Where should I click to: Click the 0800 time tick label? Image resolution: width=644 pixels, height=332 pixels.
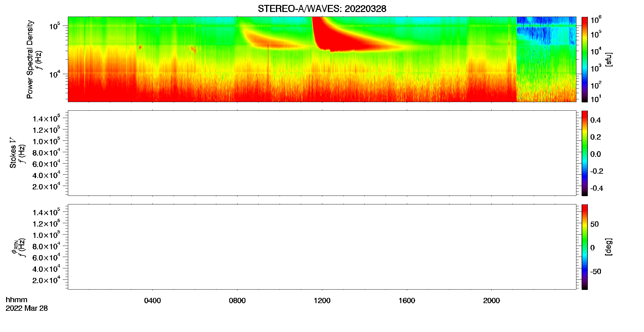(x=237, y=301)
